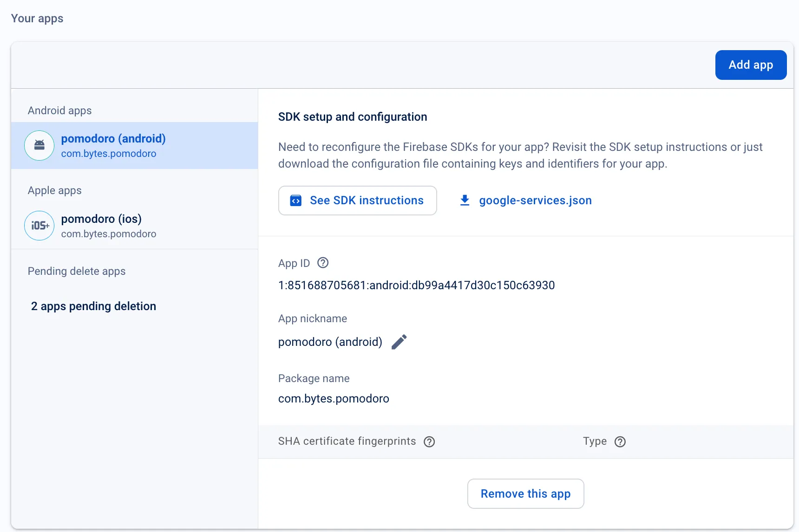Click SDK setup and configuration heading

(x=353, y=117)
